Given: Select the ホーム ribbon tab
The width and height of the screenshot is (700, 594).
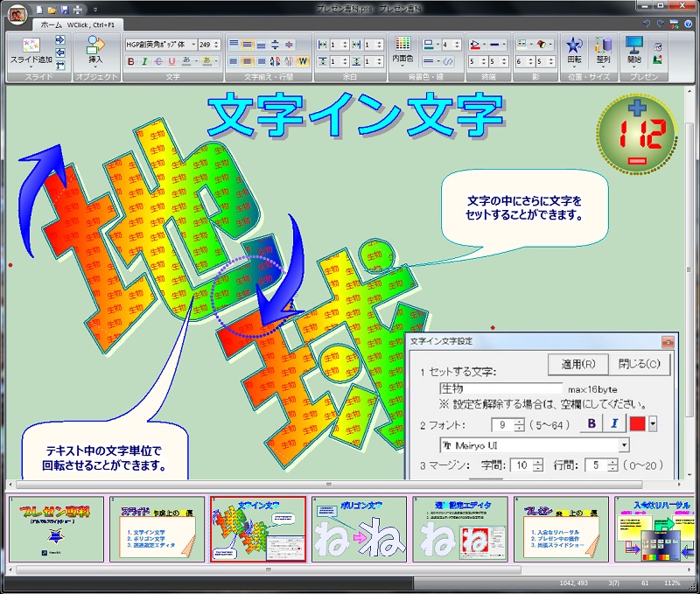Looking at the screenshot, I should coord(51,24).
